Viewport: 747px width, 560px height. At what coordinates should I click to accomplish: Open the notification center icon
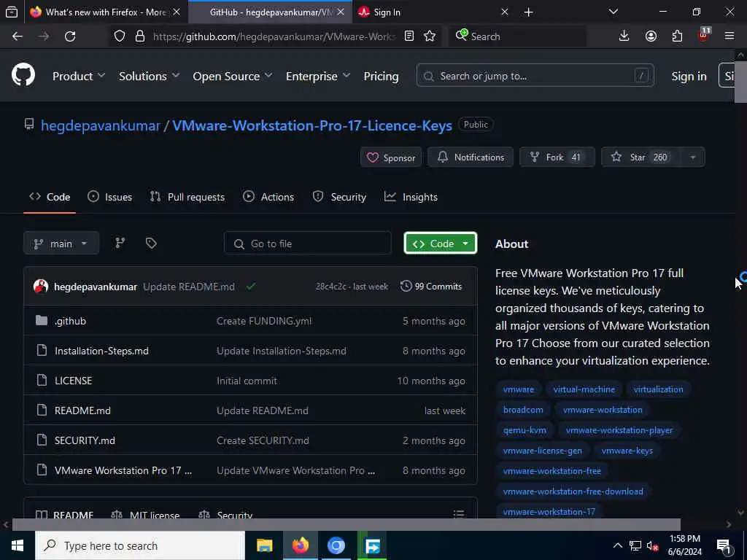[x=724, y=546]
